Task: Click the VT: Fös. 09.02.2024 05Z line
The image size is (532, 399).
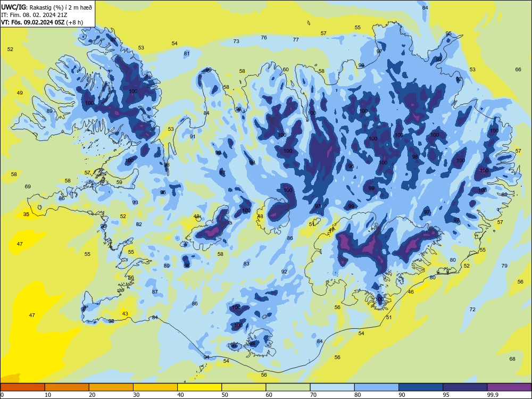Action: pyautogui.click(x=41, y=22)
